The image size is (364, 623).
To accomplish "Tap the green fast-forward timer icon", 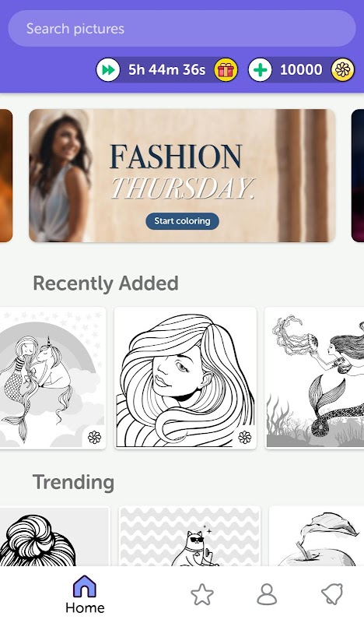I will point(108,70).
